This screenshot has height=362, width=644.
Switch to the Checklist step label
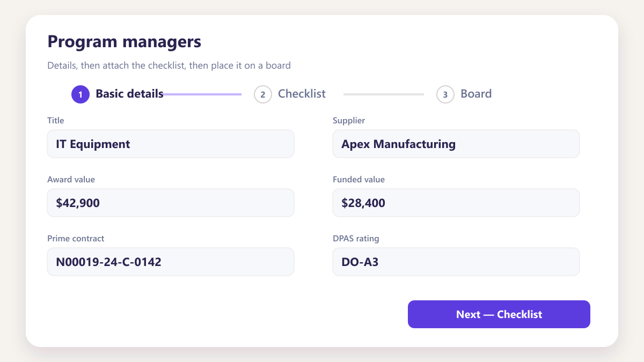coord(302,94)
